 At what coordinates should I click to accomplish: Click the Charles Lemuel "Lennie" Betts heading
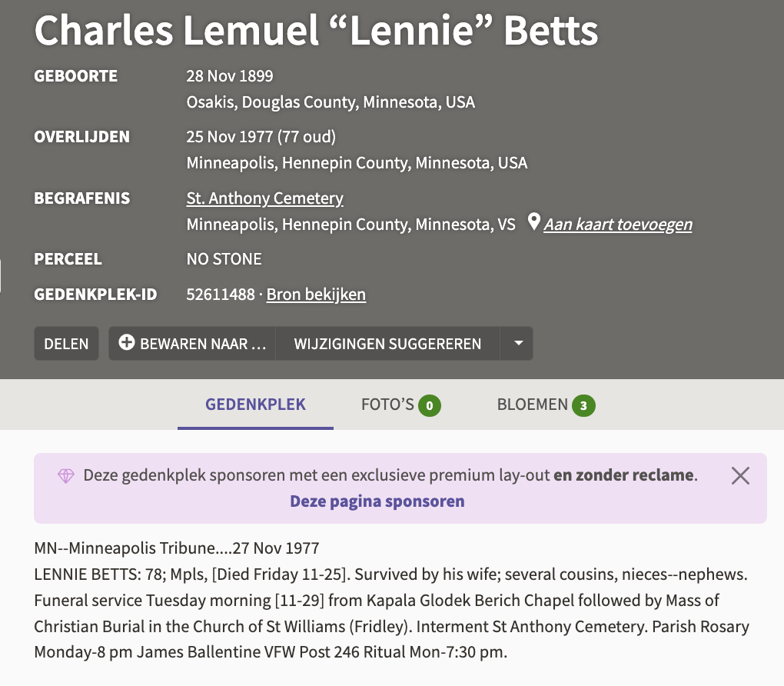(x=316, y=31)
